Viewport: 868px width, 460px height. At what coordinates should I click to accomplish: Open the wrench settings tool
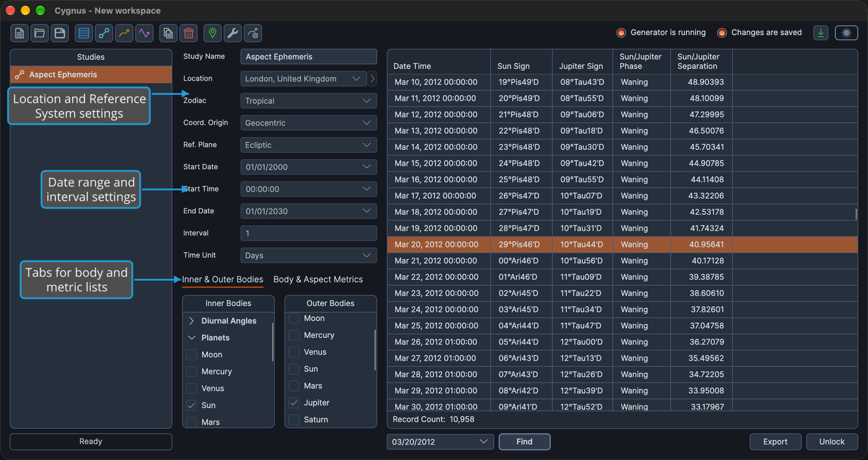click(x=233, y=33)
